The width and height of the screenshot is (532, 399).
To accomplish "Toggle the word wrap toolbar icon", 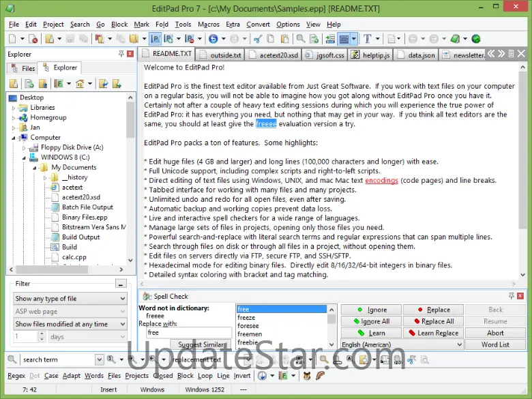I will (x=344, y=39).
